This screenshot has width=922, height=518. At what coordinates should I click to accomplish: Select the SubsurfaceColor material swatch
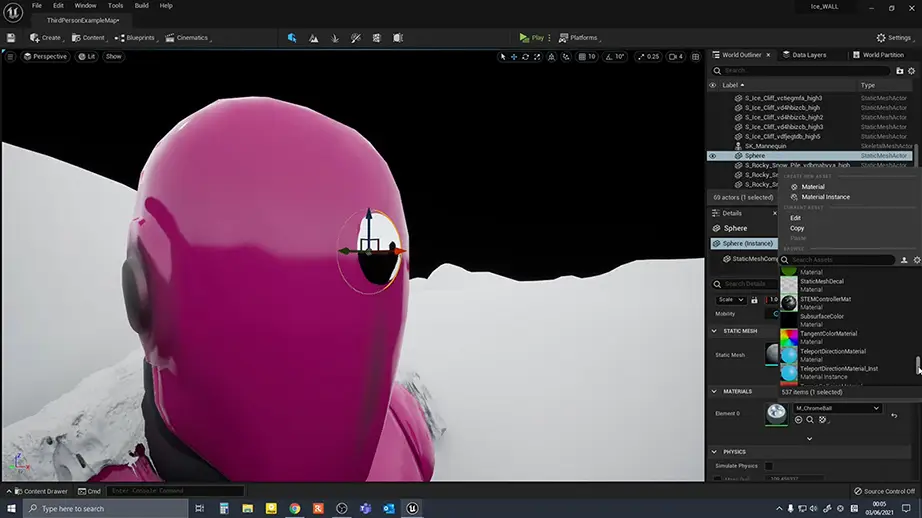point(789,320)
